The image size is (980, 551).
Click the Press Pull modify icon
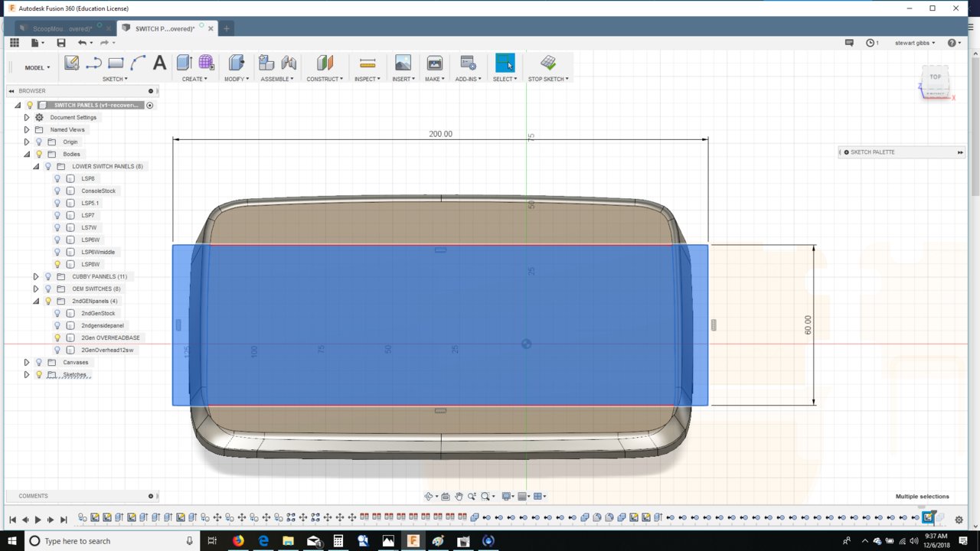[x=236, y=63]
